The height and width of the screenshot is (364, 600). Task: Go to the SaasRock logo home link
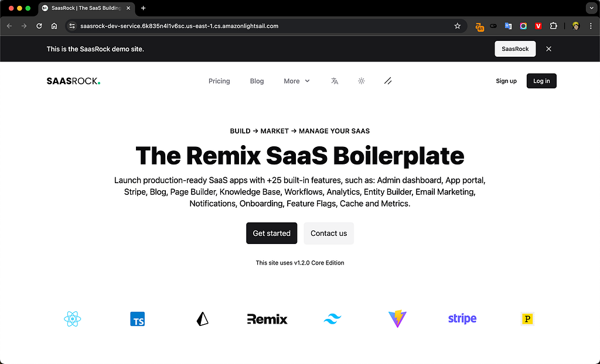click(x=73, y=81)
